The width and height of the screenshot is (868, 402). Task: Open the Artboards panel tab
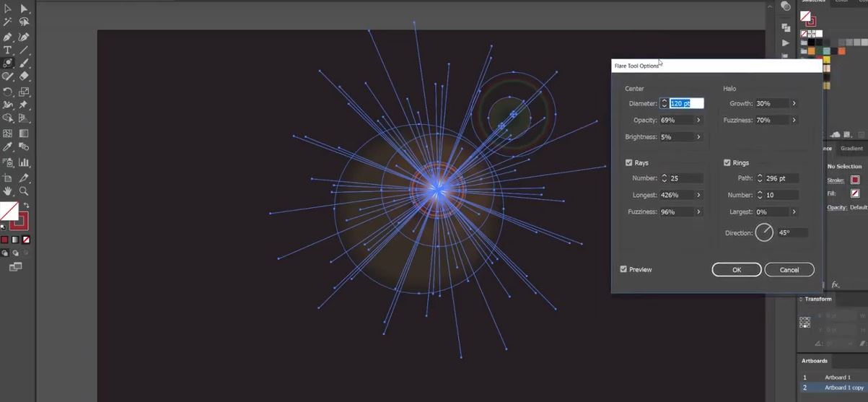(815, 361)
